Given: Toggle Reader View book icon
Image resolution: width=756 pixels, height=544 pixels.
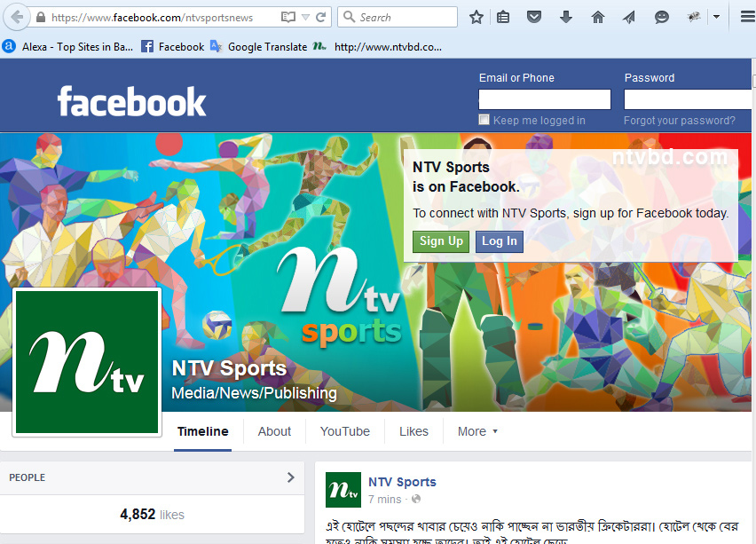Looking at the screenshot, I should click(x=287, y=18).
